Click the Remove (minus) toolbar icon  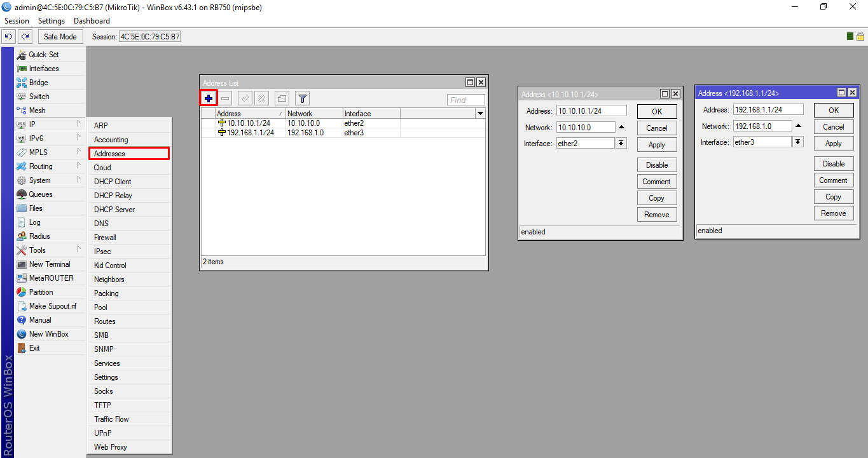(x=226, y=98)
